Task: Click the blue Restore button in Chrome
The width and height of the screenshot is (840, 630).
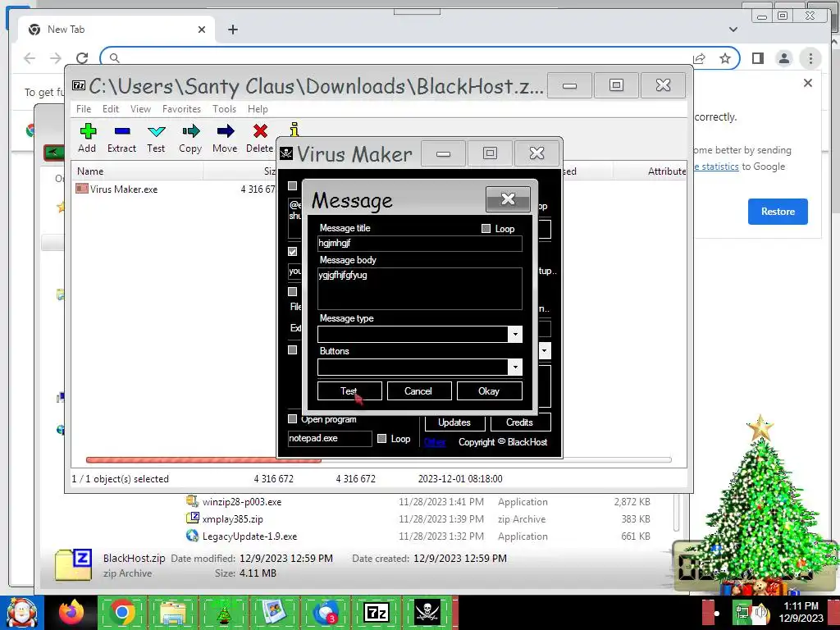Action: [778, 212]
